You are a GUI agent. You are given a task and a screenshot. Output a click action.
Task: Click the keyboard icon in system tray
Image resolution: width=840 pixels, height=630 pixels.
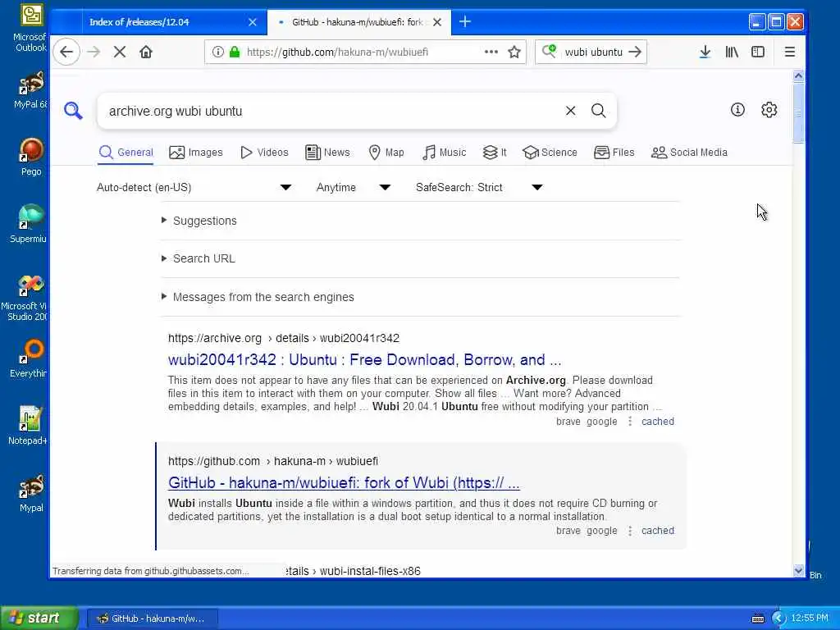758,619
